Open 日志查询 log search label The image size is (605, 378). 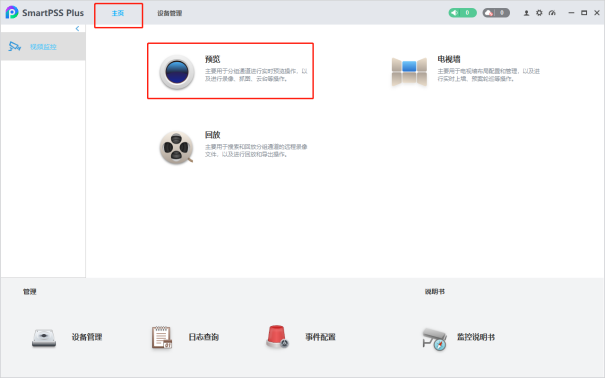click(x=204, y=337)
